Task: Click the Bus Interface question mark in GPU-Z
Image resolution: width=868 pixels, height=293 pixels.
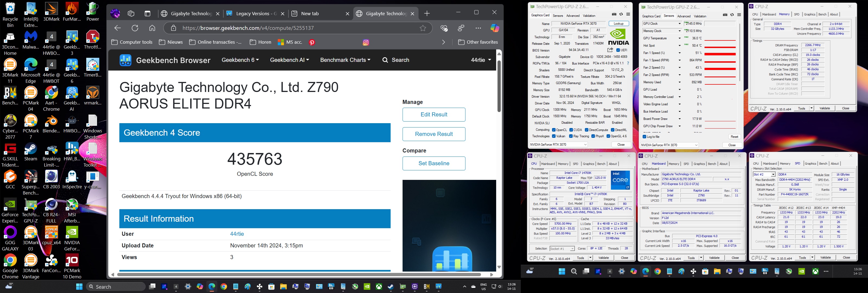Action: [628, 63]
